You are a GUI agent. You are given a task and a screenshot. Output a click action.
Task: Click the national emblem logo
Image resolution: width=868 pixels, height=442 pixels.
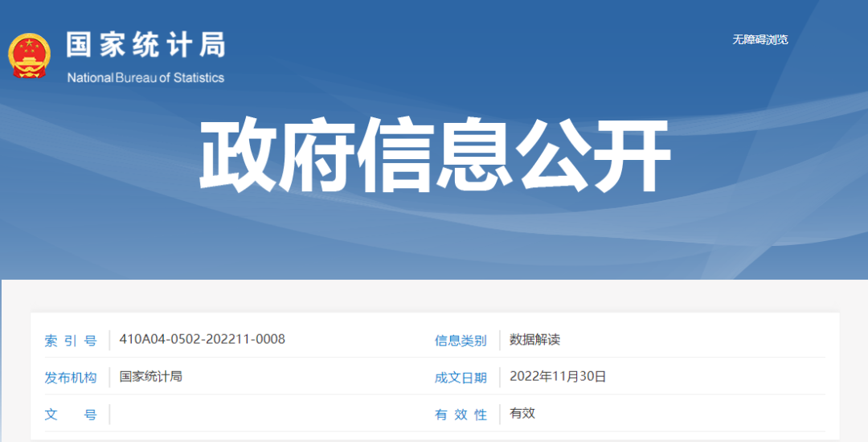[30, 56]
